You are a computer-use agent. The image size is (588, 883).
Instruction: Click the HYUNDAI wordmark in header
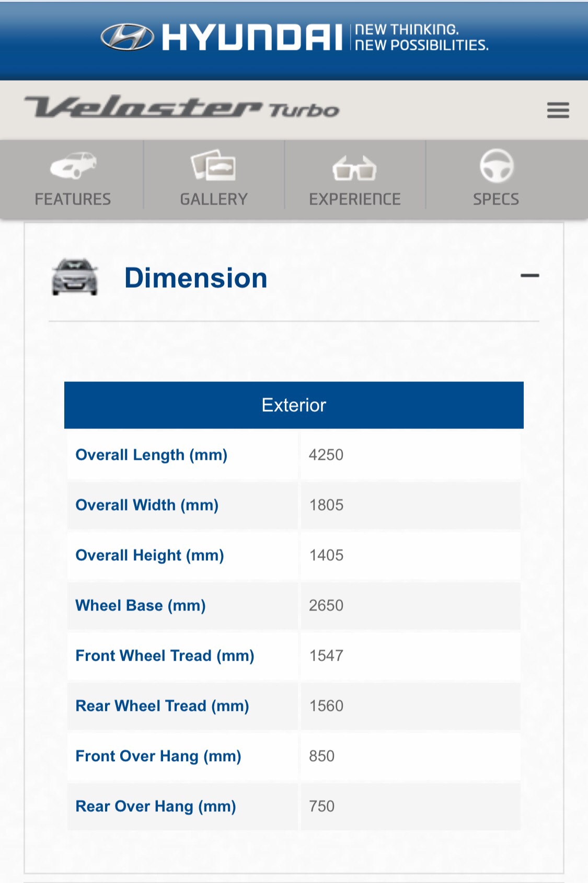click(252, 37)
